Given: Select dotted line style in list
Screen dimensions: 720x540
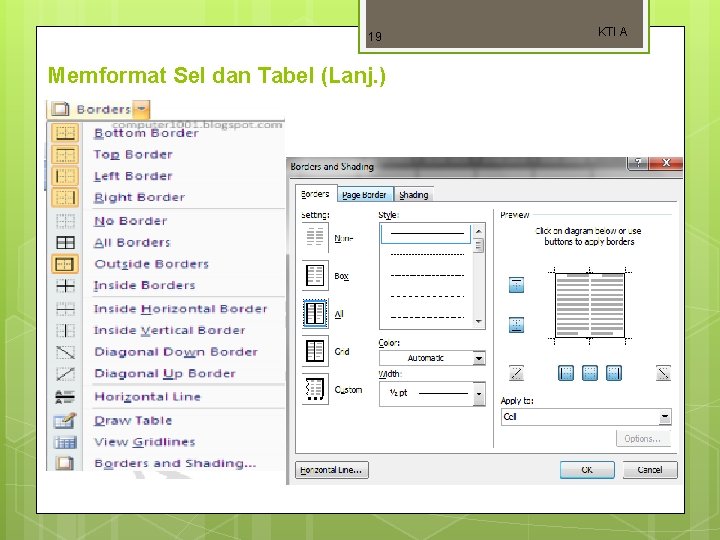Looking at the screenshot, I should tap(427, 254).
